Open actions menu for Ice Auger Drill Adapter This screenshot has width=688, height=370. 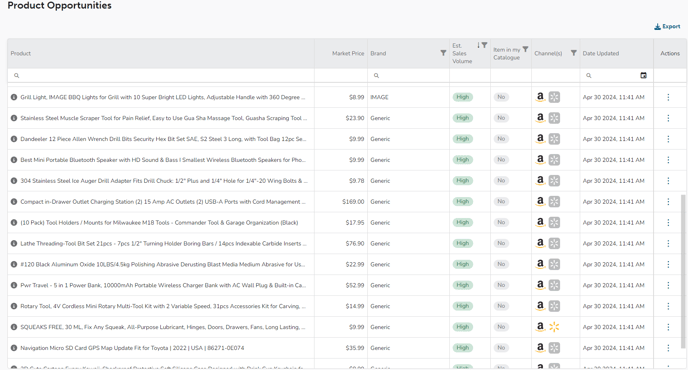pos(668,181)
